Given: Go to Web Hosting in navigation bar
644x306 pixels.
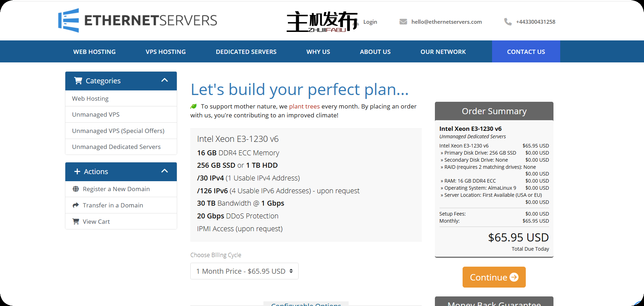Looking at the screenshot, I should 94,52.
